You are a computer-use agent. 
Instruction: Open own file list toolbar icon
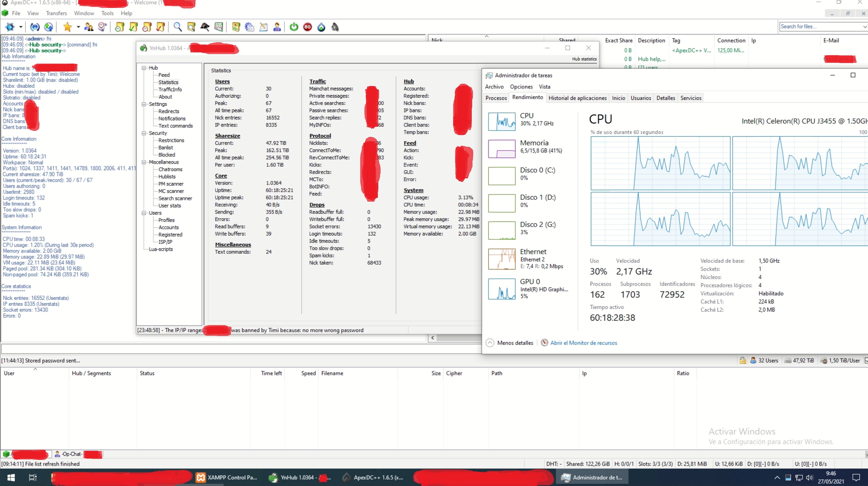click(236, 27)
